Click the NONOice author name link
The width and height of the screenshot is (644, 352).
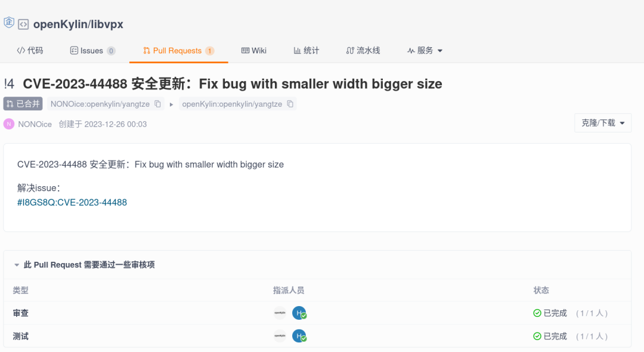(35, 124)
